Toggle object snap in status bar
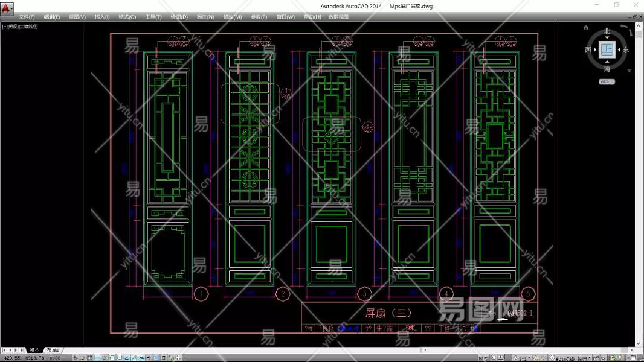 [x=112, y=358]
